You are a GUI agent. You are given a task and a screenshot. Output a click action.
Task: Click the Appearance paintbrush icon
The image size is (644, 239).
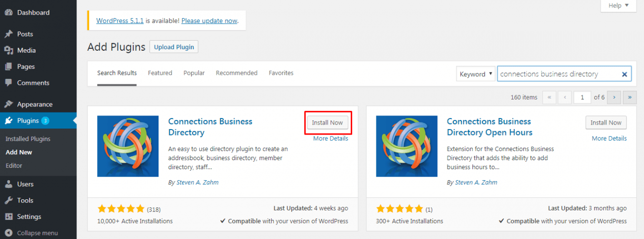tap(9, 104)
